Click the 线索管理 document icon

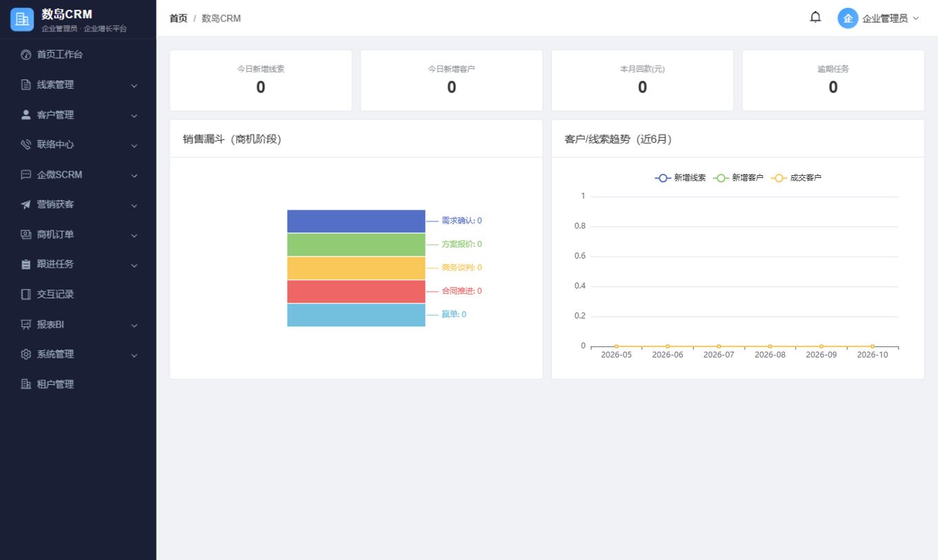[x=26, y=85]
